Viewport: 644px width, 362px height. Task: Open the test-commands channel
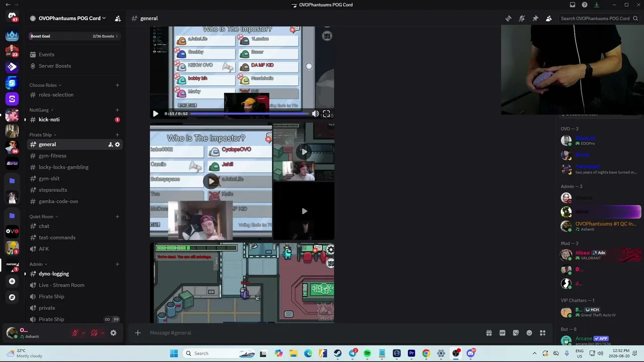[x=74, y=238]
